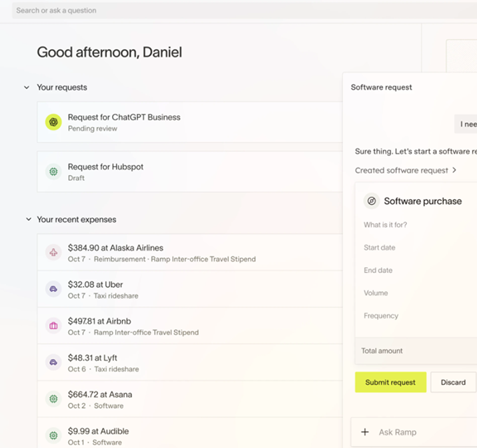Click the What is it for? field
This screenshot has width=477, height=448.
pyautogui.click(x=414, y=225)
